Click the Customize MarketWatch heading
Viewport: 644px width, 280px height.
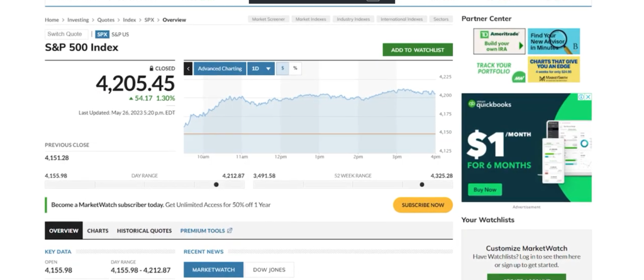[x=526, y=249]
